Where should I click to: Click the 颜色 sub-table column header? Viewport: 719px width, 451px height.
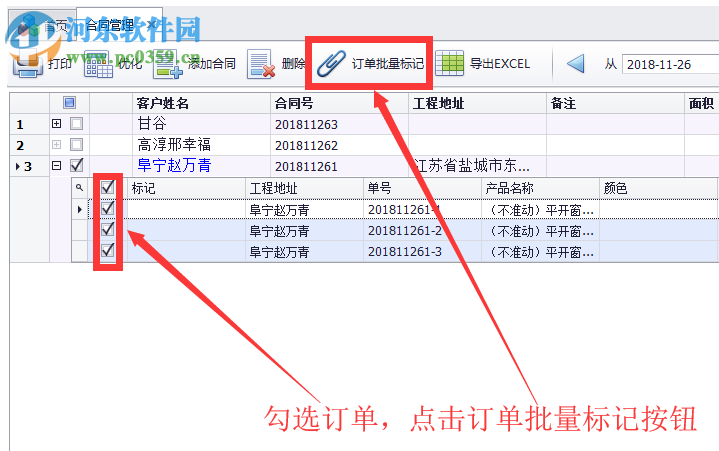tap(658, 188)
